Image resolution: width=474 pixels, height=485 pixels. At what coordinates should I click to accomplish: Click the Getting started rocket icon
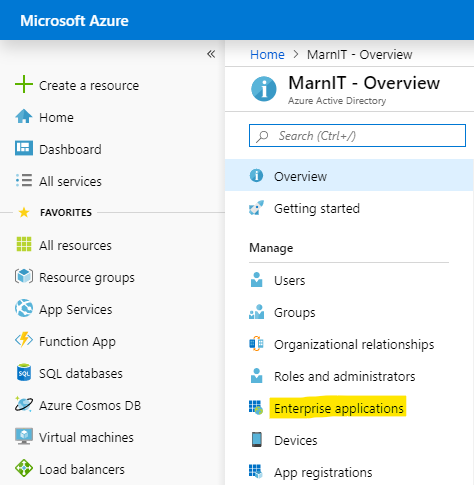[256, 208]
